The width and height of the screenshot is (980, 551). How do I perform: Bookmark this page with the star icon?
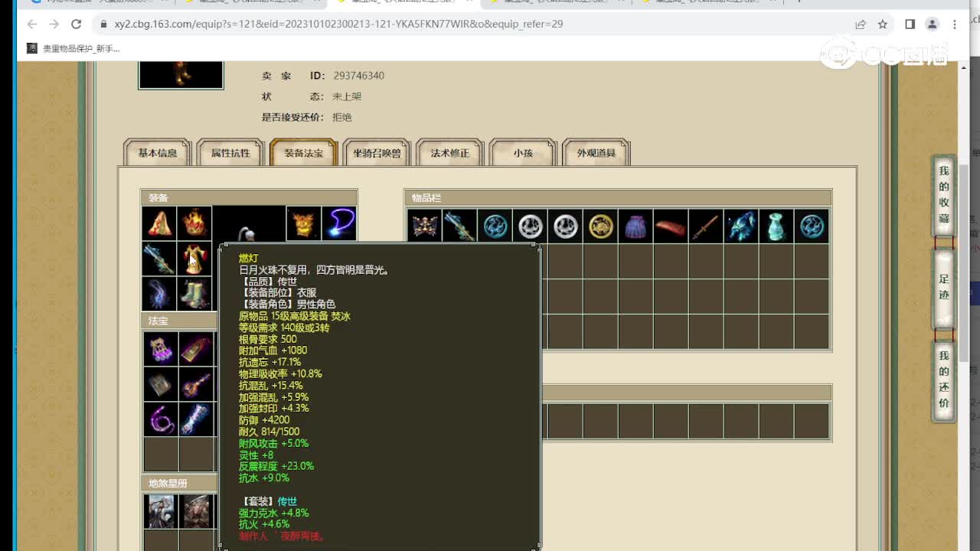(882, 24)
